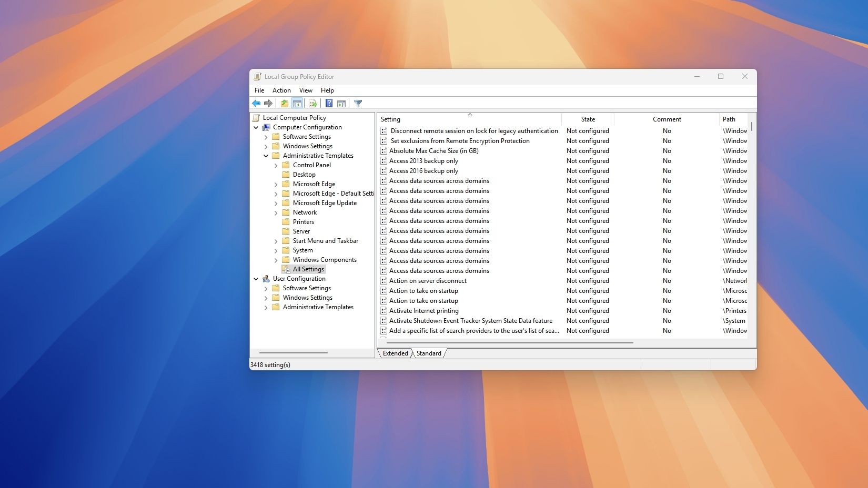This screenshot has height=488, width=868.
Task: Expand the Control Panel folder arrow
Action: point(276,165)
